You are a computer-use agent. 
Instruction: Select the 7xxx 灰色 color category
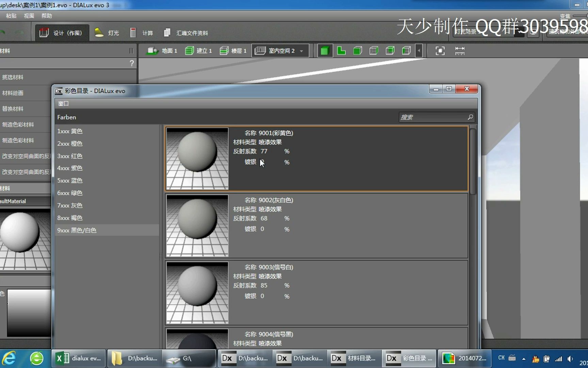pyautogui.click(x=107, y=205)
